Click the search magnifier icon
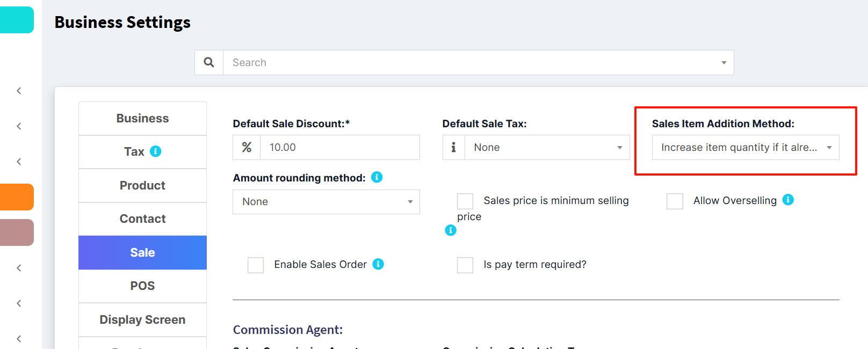This screenshot has height=349, width=868. click(x=209, y=62)
